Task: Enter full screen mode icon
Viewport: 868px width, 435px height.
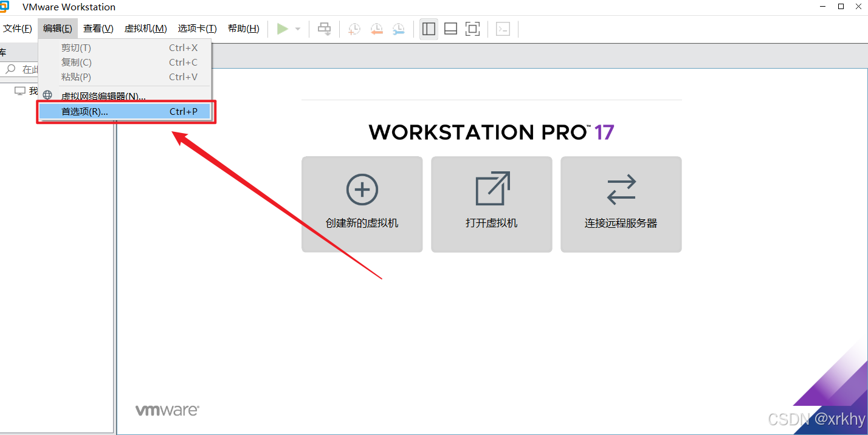Action: point(472,29)
